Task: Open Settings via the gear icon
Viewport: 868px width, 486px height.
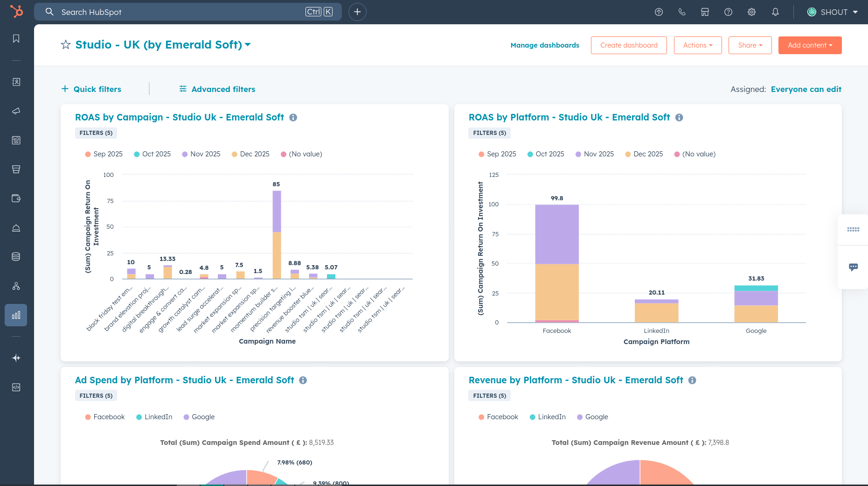Action: point(751,12)
